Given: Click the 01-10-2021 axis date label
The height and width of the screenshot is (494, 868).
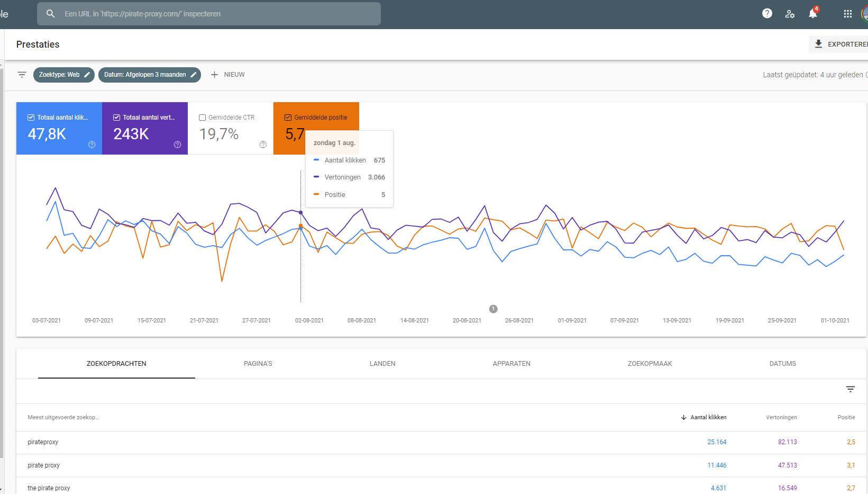Looking at the screenshot, I should coord(835,320).
